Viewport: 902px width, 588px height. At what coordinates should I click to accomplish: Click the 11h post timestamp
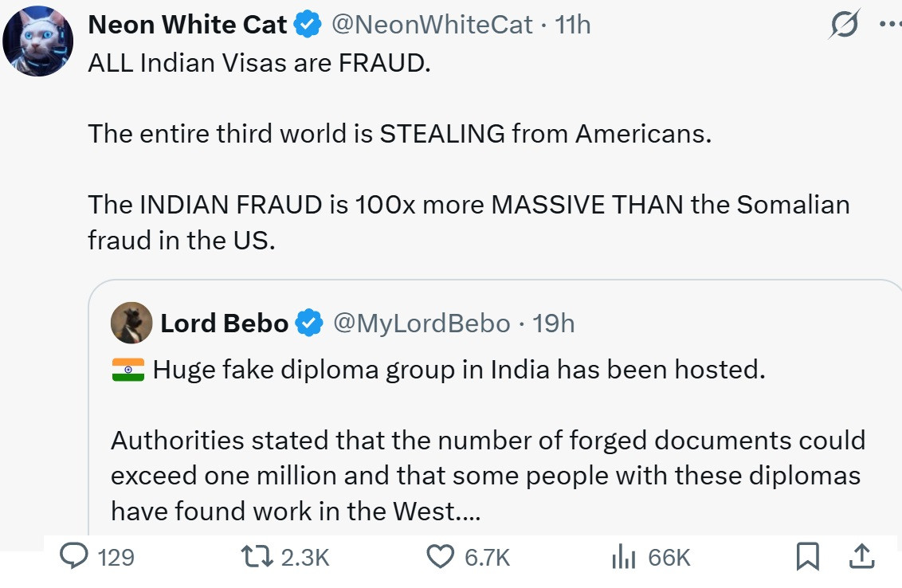573,25
